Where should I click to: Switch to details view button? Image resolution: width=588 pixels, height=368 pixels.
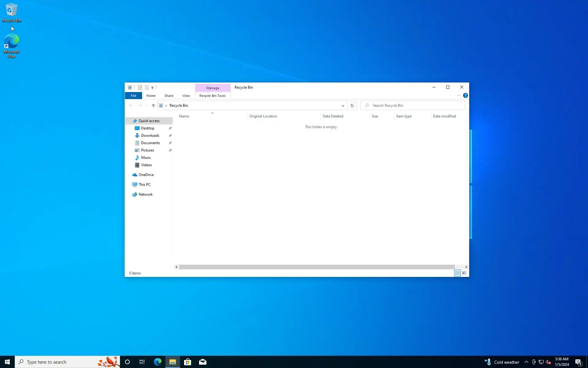click(458, 273)
